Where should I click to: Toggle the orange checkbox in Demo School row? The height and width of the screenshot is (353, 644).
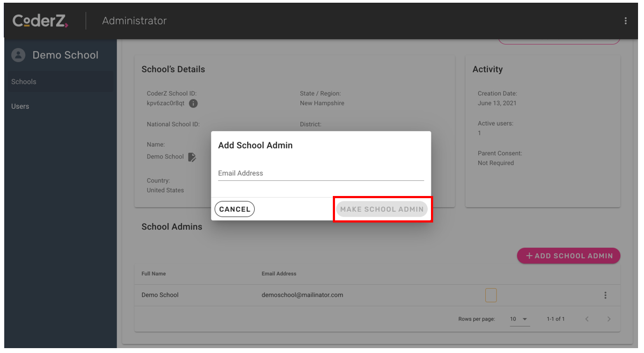(x=491, y=295)
